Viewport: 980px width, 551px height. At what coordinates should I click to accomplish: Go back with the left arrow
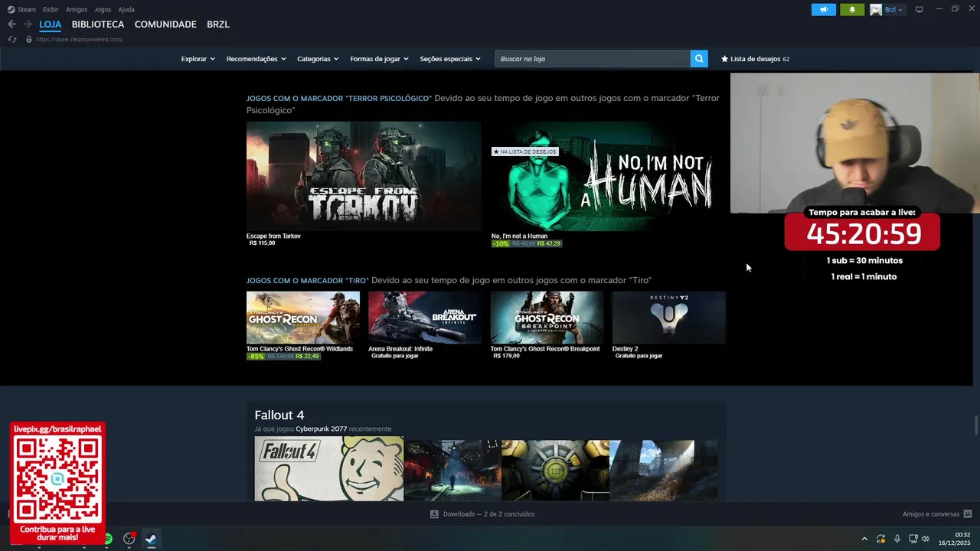[x=11, y=24]
